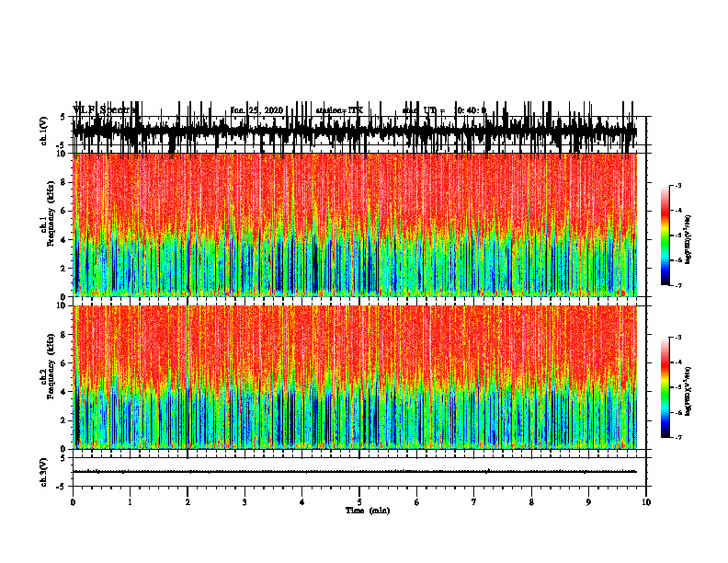Image resolution: width=728 pixels, height=563 pixels.
Task: Click the '5' tick on the time axis
Action: pyautogui.click(x=359, y=502)
